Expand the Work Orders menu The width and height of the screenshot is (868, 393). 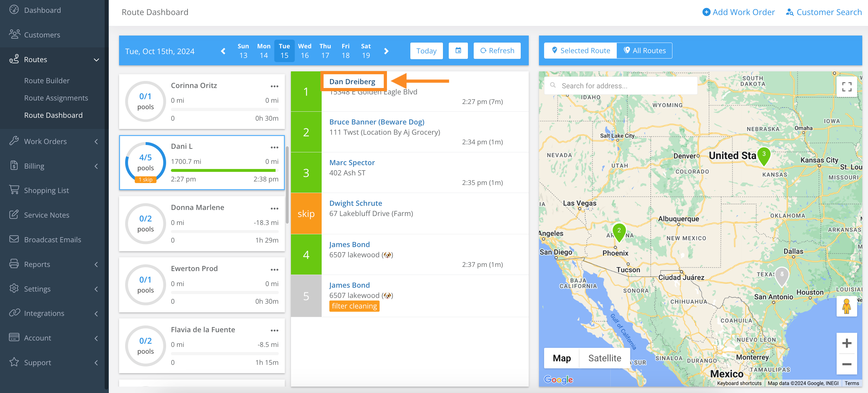pyautogui.click(x=96, y=141)
